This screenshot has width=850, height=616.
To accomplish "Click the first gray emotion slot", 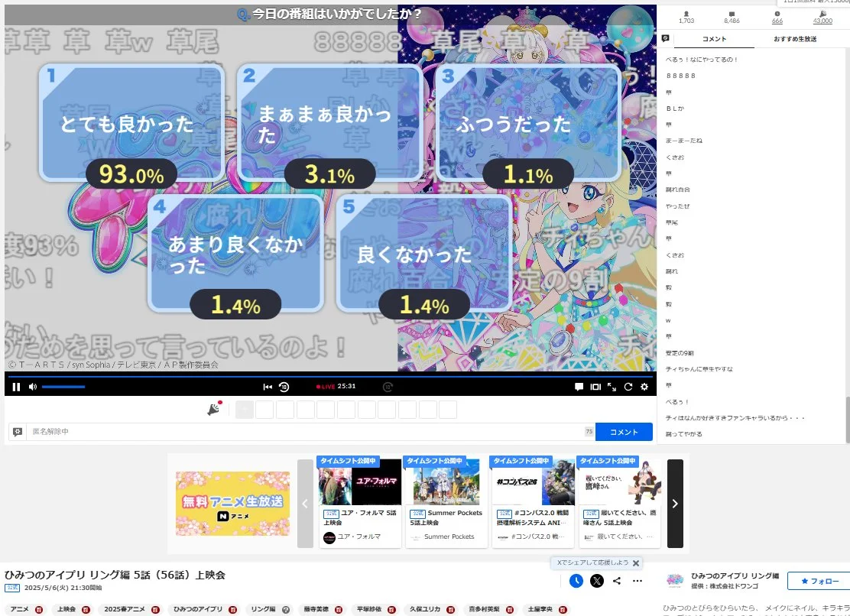I will (x=245, y=410).
